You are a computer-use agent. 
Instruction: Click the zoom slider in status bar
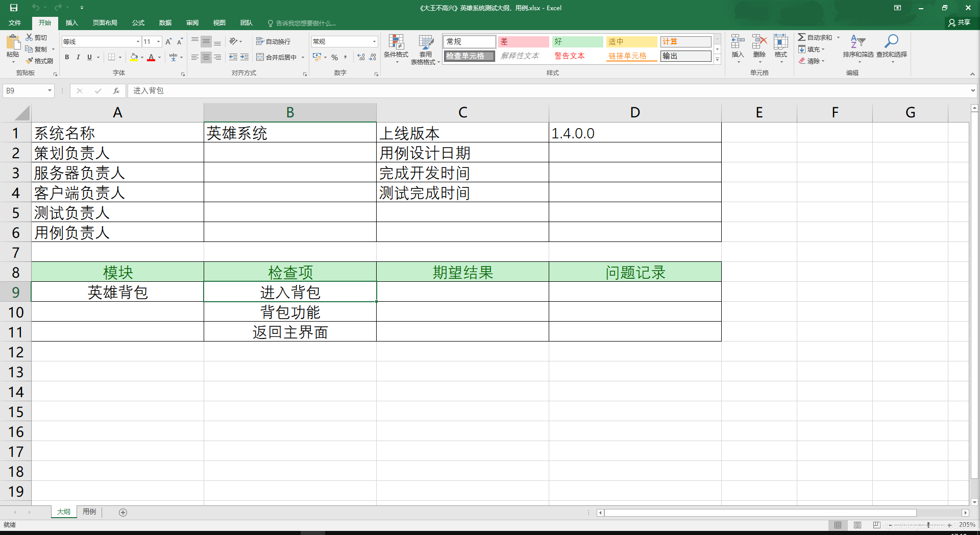(x=928, y=525)
